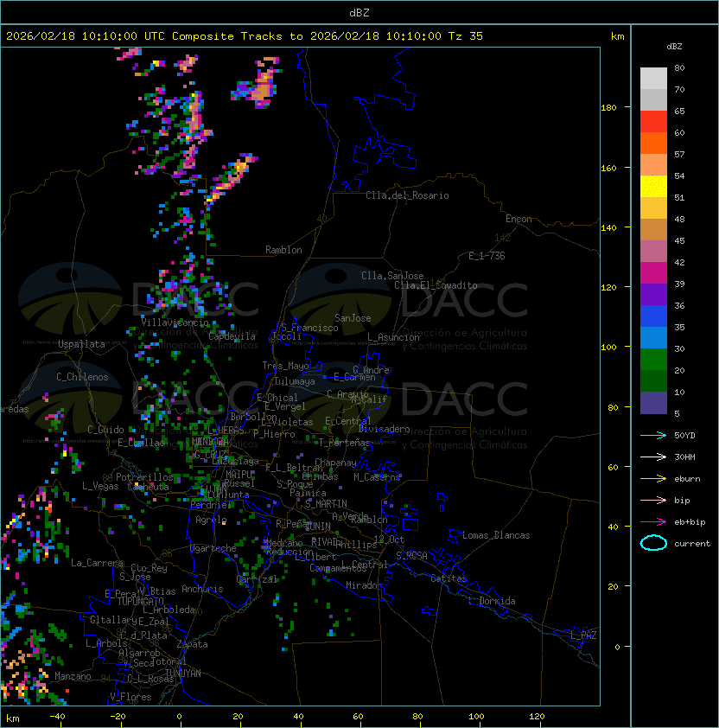Click the 'Carrizal' map label
The height and width of the screenshot is (728, 719).
(257, 579)
